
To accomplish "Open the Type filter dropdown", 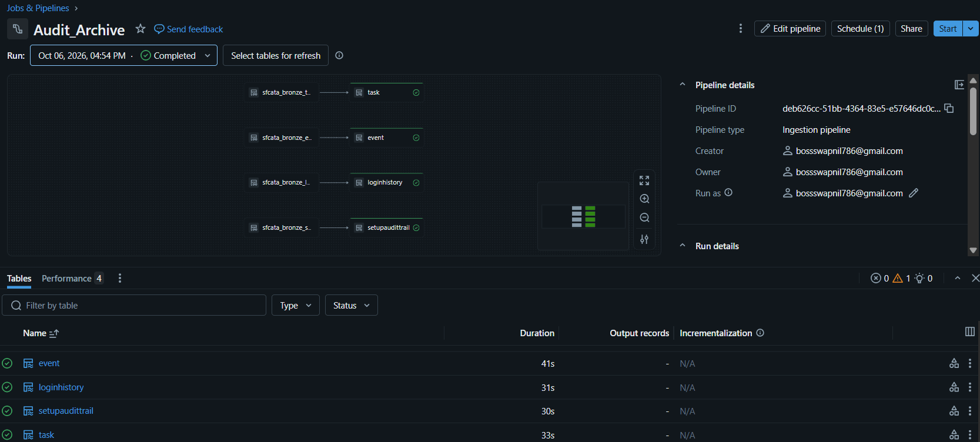I will click(296, 305).
